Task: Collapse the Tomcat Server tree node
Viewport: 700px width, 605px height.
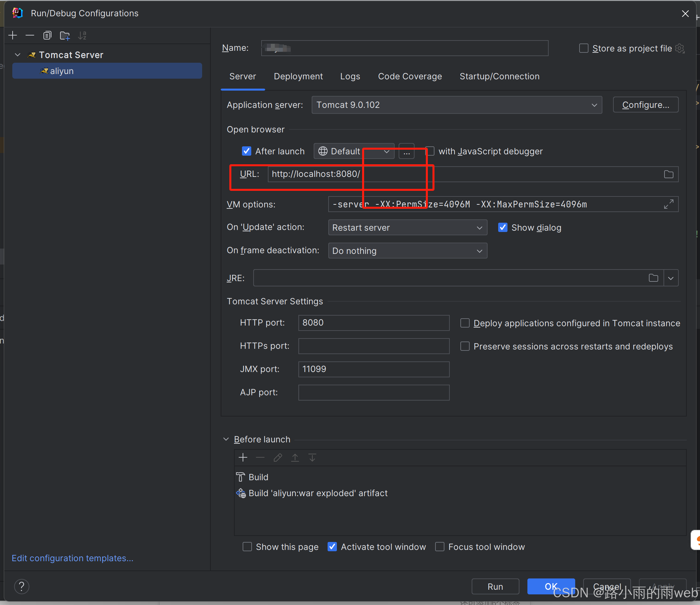Action: point(18,55)
